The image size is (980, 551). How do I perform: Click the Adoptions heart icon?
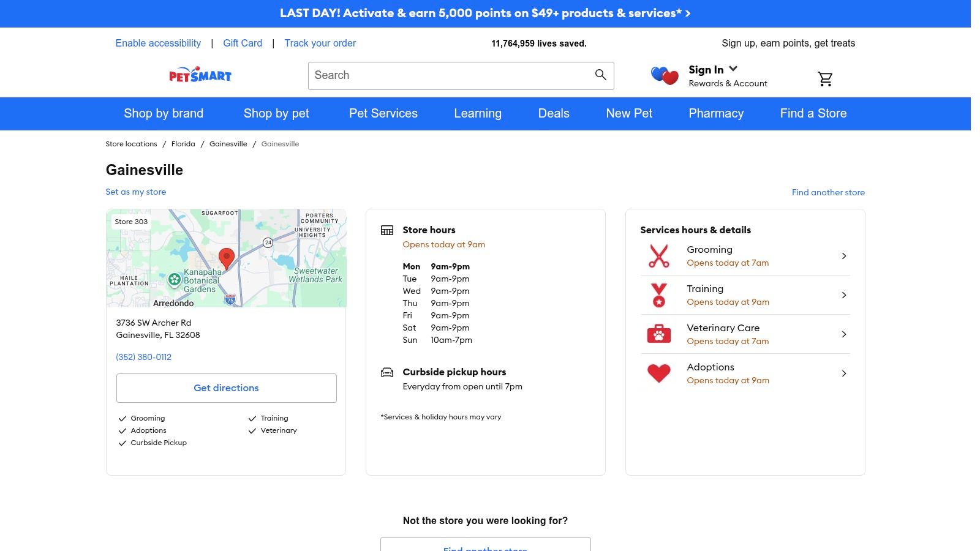tap(659, 373)
